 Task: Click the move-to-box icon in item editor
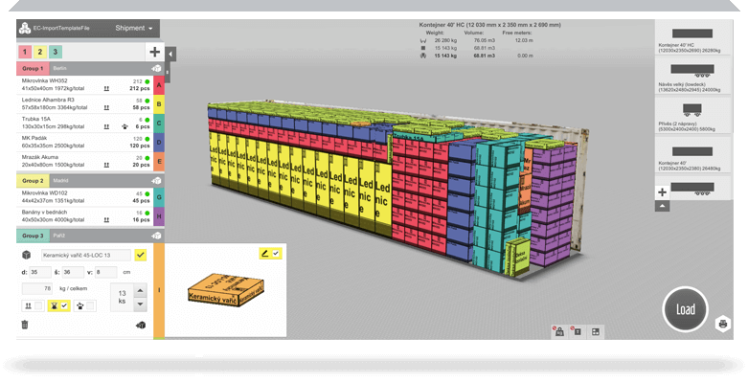(141, 325)
